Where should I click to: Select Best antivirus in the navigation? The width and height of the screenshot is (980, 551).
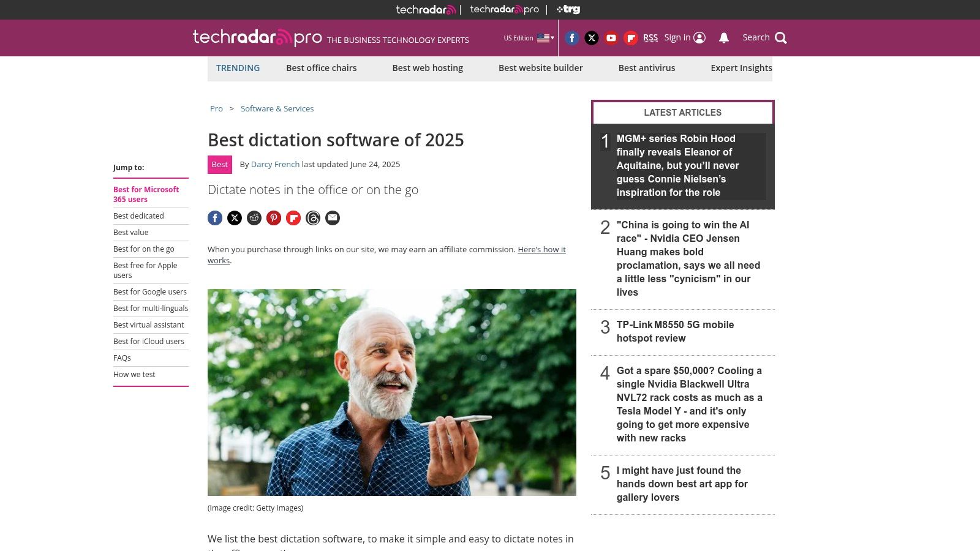pos(647,68)
